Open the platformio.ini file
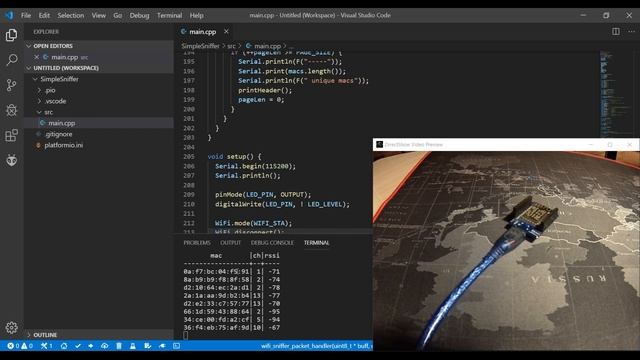640x360 pixels. pyautogui.click(x=99, y=145)
